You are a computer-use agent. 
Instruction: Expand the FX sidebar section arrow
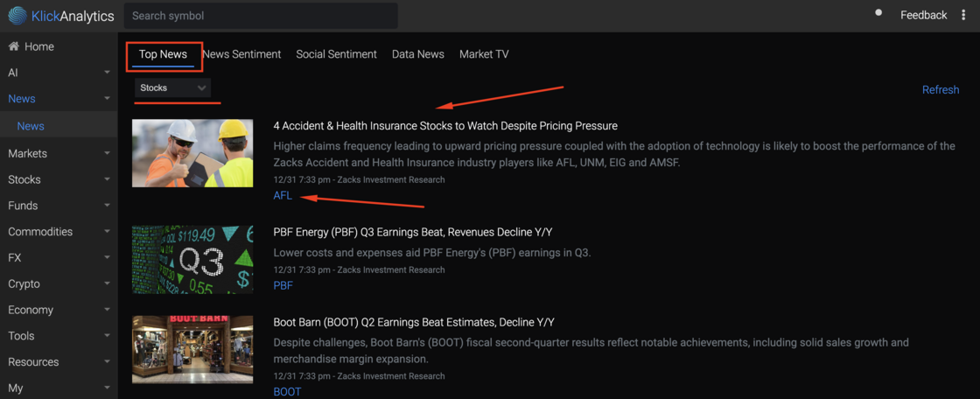(x=107, y=258)
